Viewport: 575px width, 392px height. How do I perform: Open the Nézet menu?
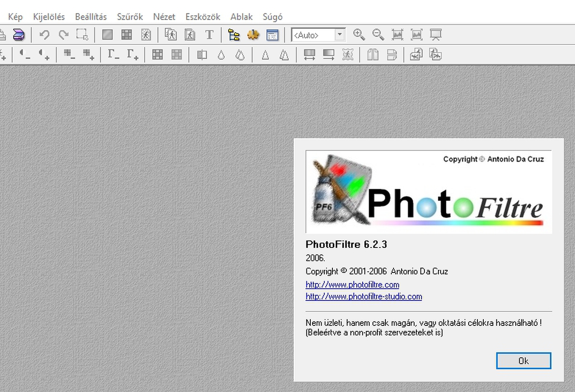(164, 17)
